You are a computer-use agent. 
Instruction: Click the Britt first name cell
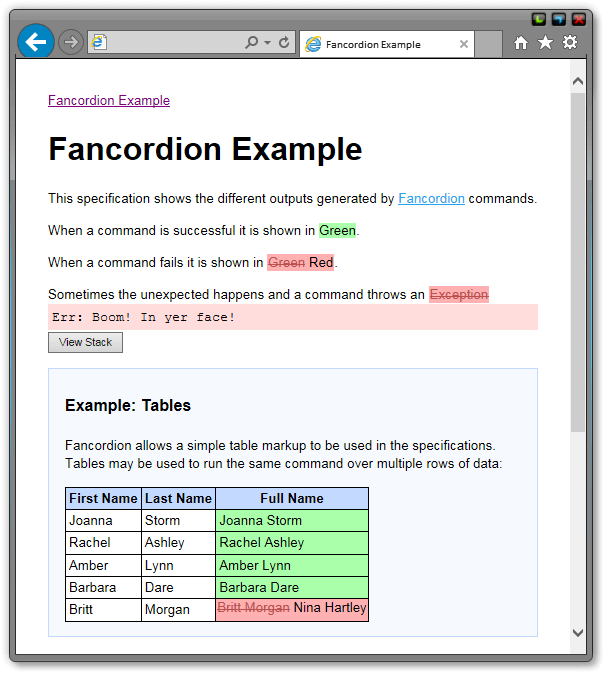[103, 610]
